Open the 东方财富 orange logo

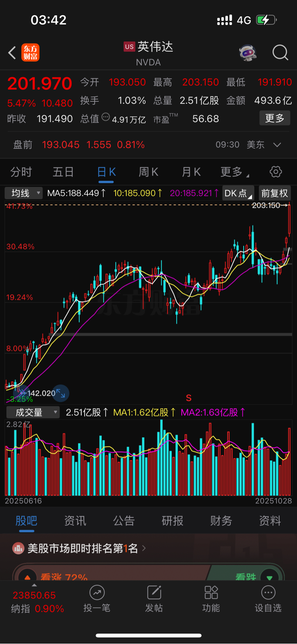[30, 53]
